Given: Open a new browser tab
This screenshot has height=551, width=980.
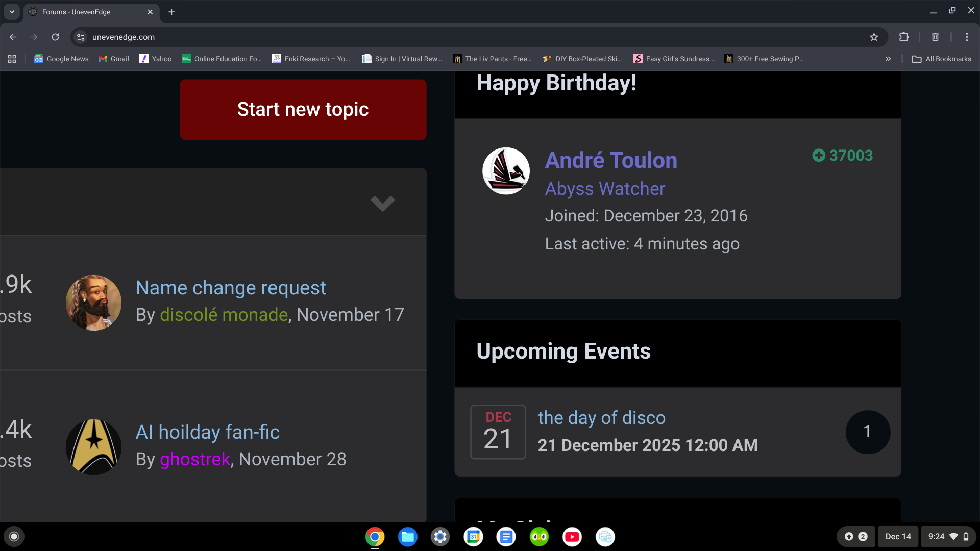Looking at the screenshot, I should coord(171,12).
